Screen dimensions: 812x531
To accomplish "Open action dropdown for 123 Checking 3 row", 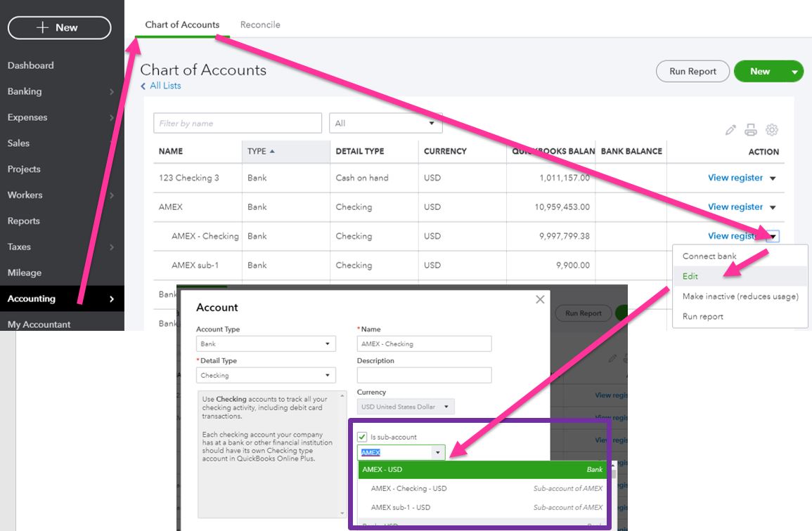I will pyautogui.click(x=773, y=178).
